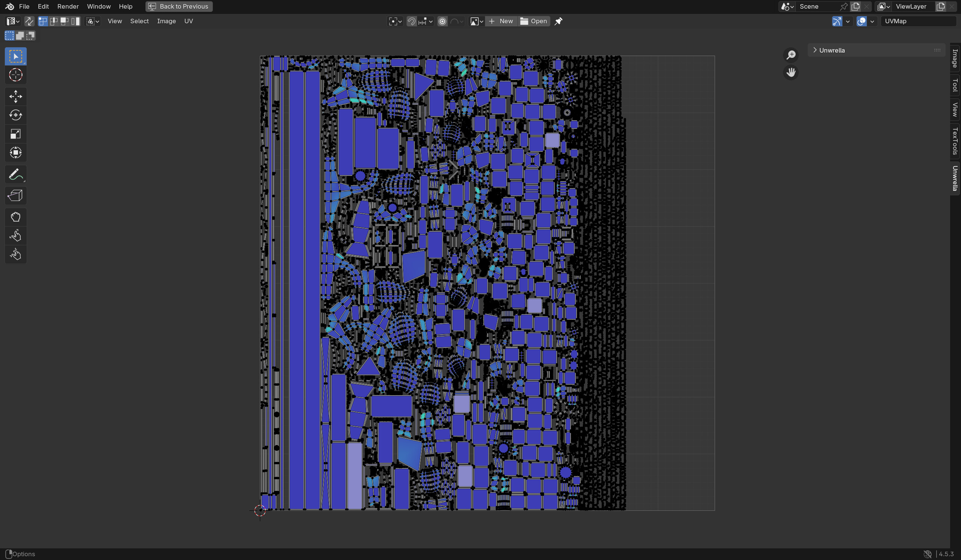Viewport: 961px width, 560px height.
Task: Pick the Transform tool
Action: tap(16, 152)
